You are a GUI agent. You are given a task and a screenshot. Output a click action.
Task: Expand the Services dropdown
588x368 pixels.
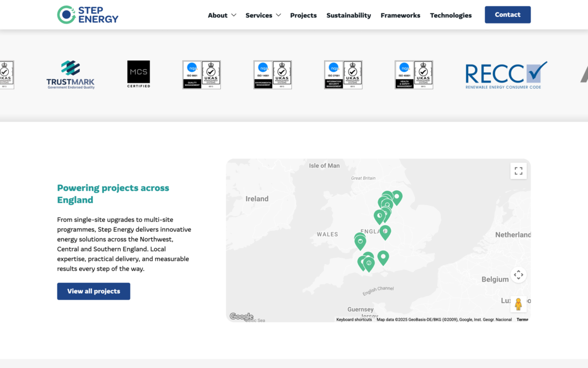click(x=263, y=15)
